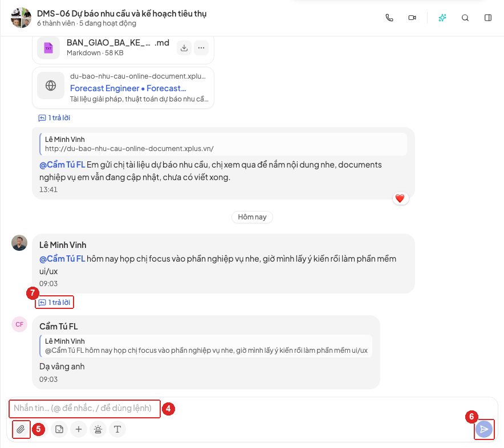View the reply thread under the link preview

(x=54, y=118)
